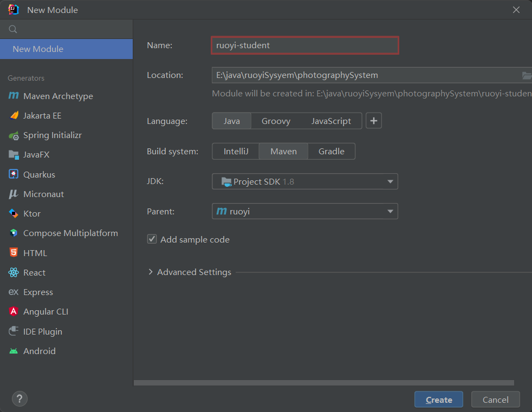Open the help question mark button
The image size is (532, 412).
click(x=20, y=399)
